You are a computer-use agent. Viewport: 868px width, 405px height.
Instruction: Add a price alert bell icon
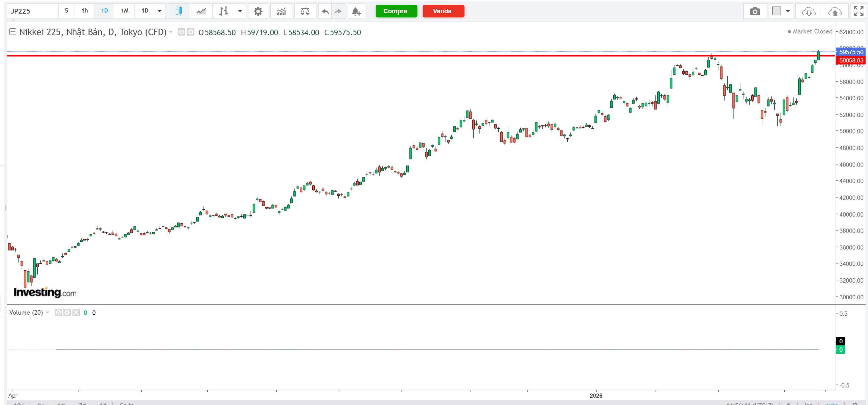coord(356,11)
